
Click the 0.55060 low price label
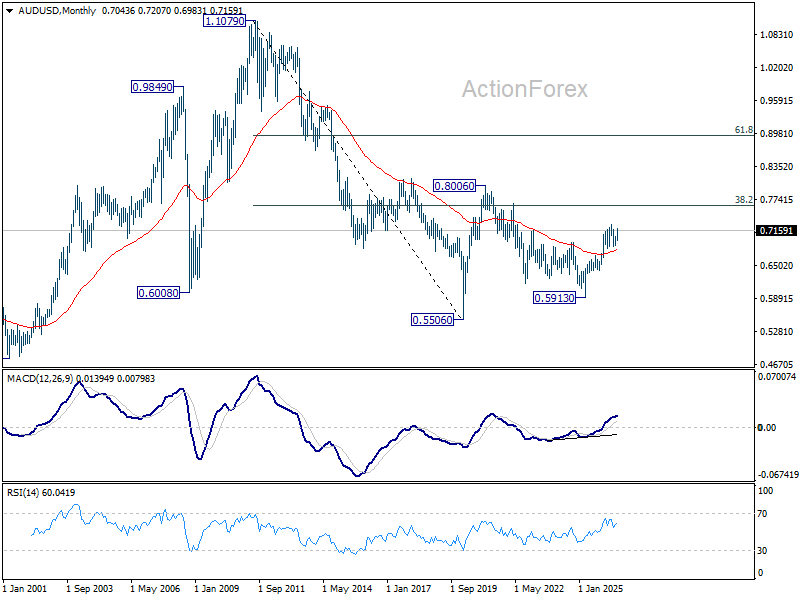pos(432,320)
